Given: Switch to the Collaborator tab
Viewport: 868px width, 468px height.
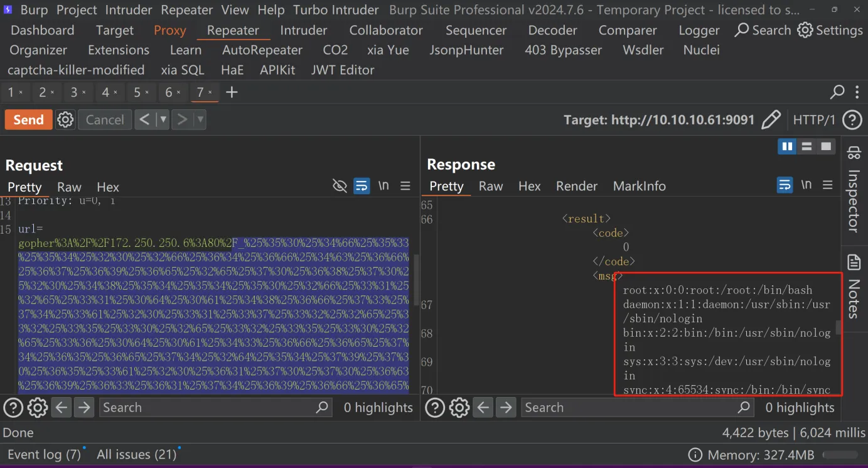Looking at the screenshot, I should pyautogui.click(x=386, y=30).
